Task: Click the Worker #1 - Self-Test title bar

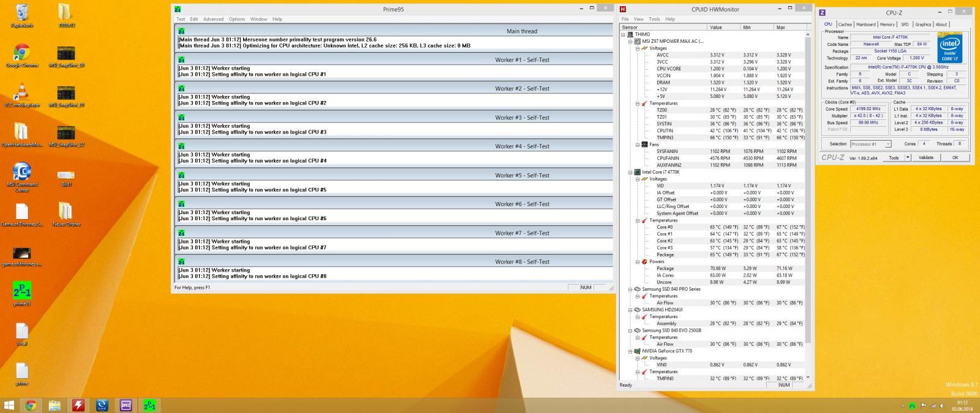Action: pyautogui.click(x=394, y=59)
